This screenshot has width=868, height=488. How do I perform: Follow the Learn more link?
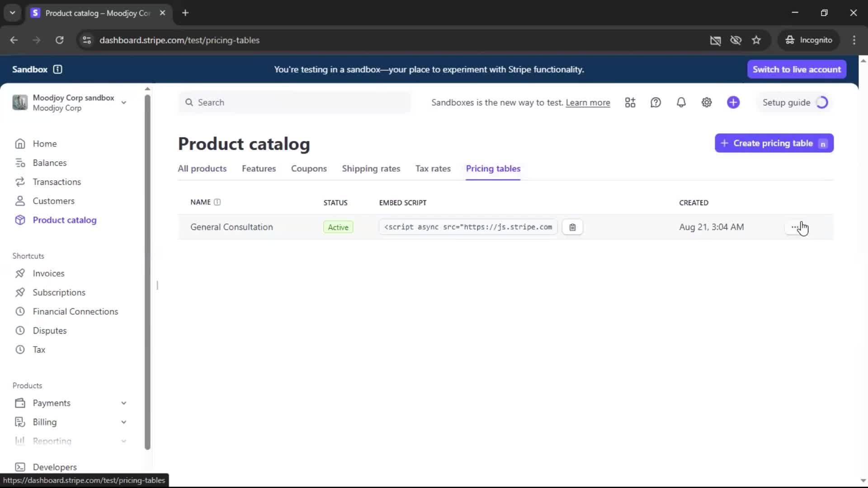[588, 103]
